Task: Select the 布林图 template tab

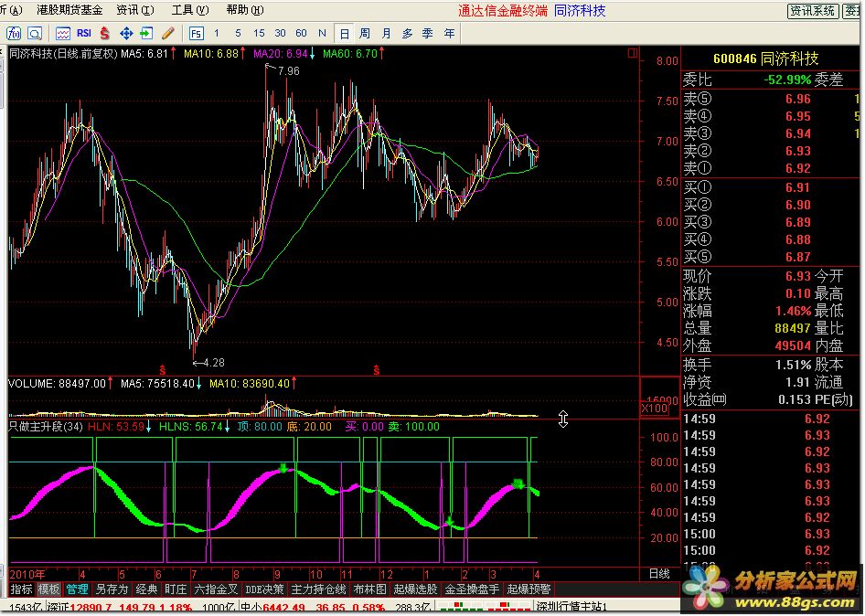Action: [370, 589]
